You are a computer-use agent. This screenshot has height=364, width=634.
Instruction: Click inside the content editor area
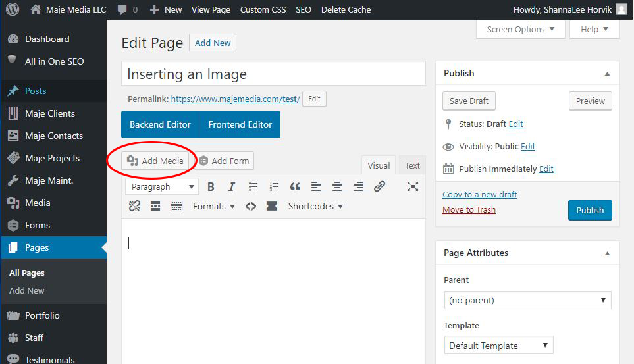click(273, 291)
